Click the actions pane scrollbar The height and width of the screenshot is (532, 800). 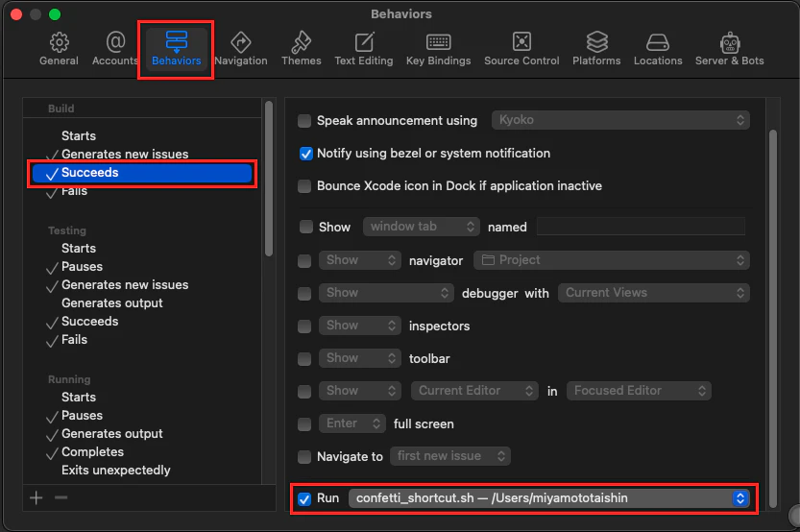[x=773, y=319]
